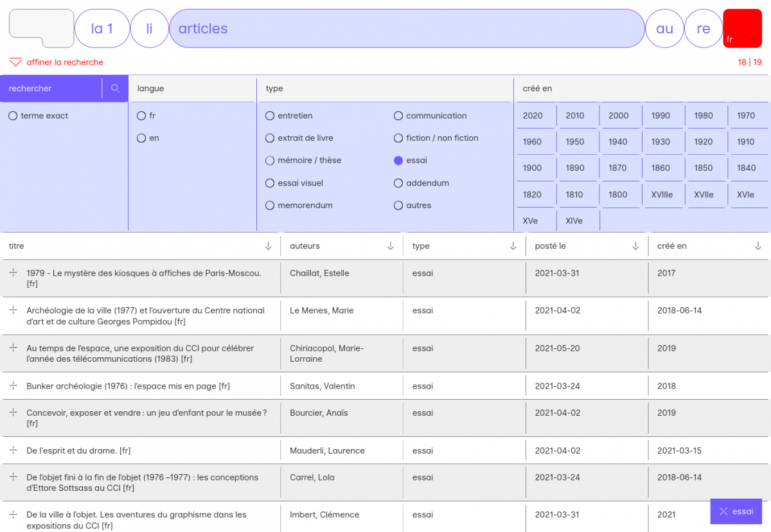Open the articles navigation tab
Image resolution: width=771 pixels, height=532 pixels.
tap(406, 28)
